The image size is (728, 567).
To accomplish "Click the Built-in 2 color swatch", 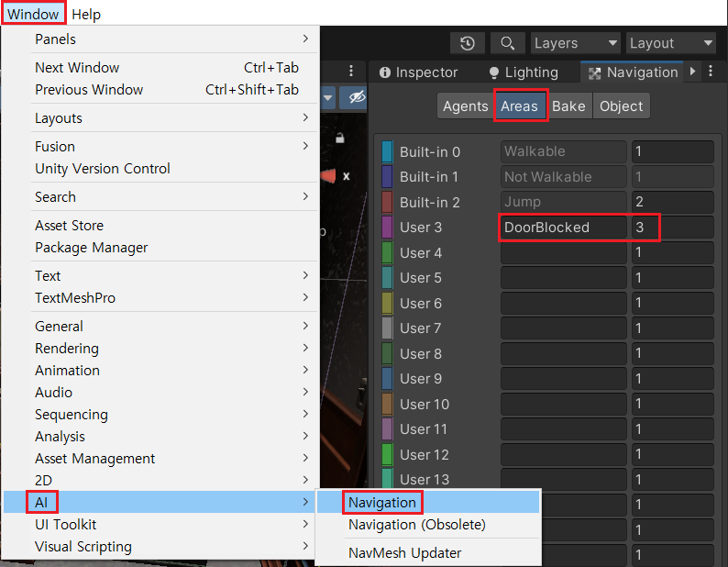I will point(387,202).
